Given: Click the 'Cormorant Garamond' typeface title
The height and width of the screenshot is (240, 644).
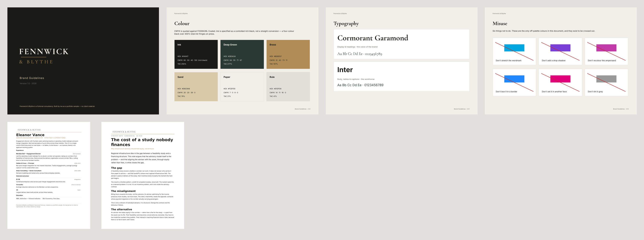Looking at the screenshot, I should pos(373,38).
